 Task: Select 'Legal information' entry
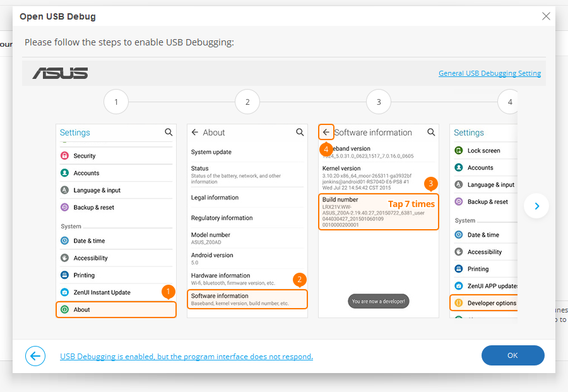pyautogui.click(x=247, y=198)
